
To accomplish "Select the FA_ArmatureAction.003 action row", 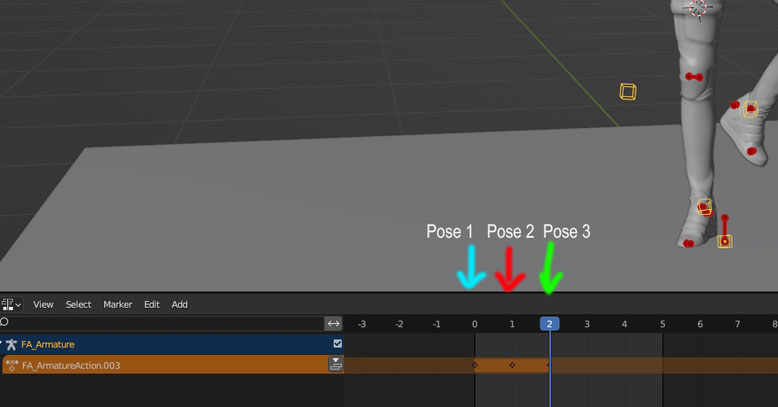I will pos(150,365).
